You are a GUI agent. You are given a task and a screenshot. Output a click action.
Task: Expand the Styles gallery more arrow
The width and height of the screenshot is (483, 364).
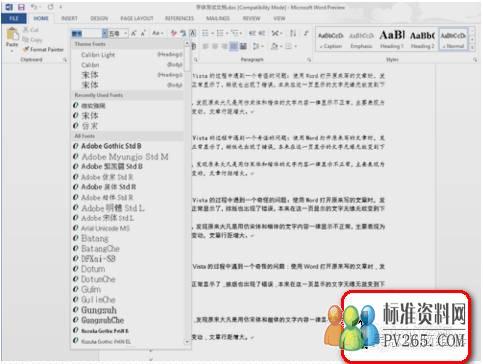pyautogui.click(x=472, y=48)
